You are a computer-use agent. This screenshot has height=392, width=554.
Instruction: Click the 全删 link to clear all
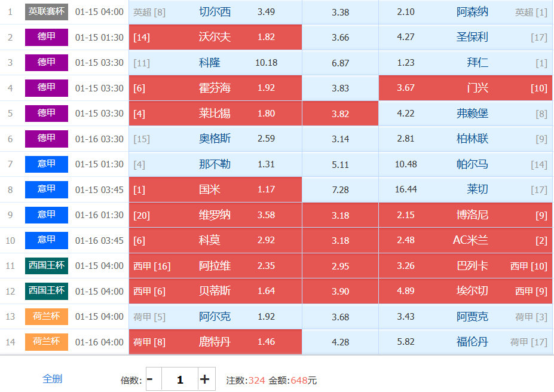click(52, 379)
